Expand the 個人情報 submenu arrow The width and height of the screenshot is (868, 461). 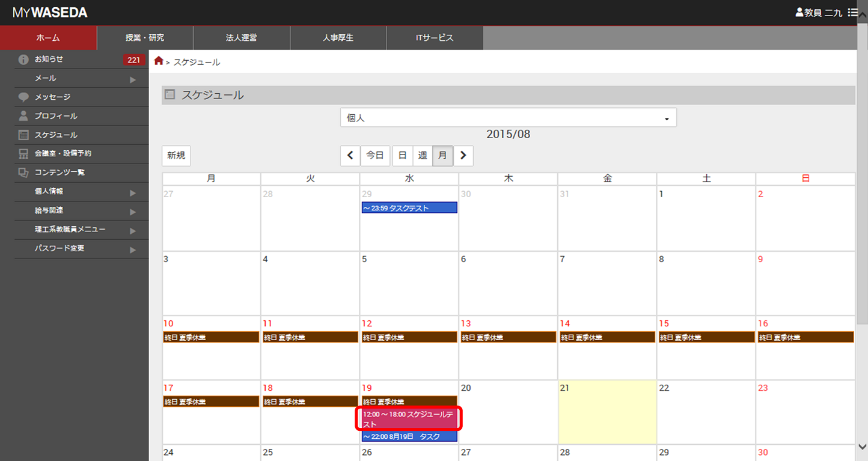pos(133,193)
